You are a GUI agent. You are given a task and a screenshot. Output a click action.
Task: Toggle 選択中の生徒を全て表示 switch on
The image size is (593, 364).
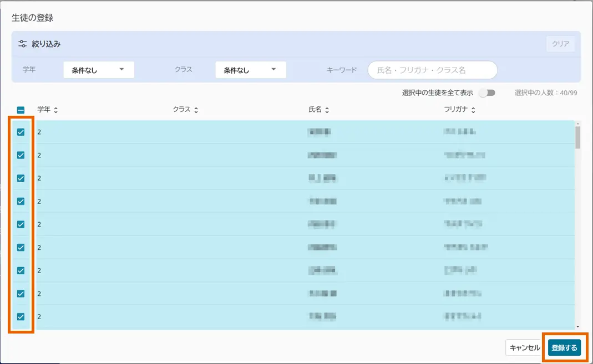pyautogui.click(x=487, y=93)
